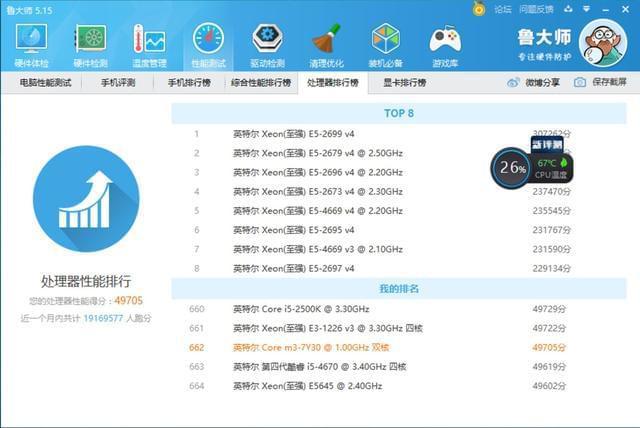The image size is (640, 428).
Task: Select Xeon E5-2699 v4 row
Action: (x=399, y=134)
